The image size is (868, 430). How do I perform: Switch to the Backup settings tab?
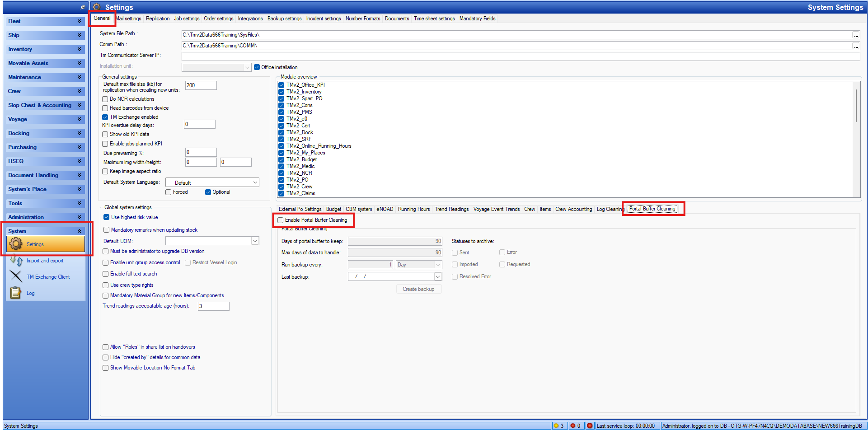pyautogui.click(x=284, y=19)
